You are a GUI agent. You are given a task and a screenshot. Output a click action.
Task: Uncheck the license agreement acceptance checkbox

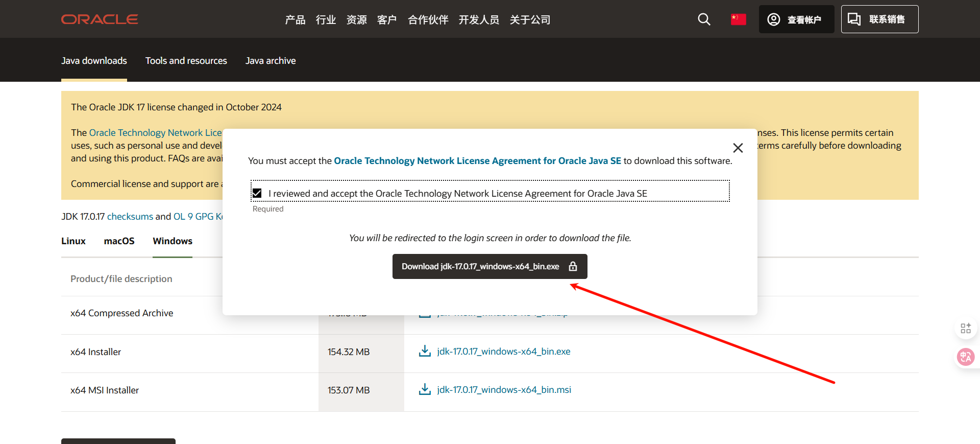(x=257, y=193)
